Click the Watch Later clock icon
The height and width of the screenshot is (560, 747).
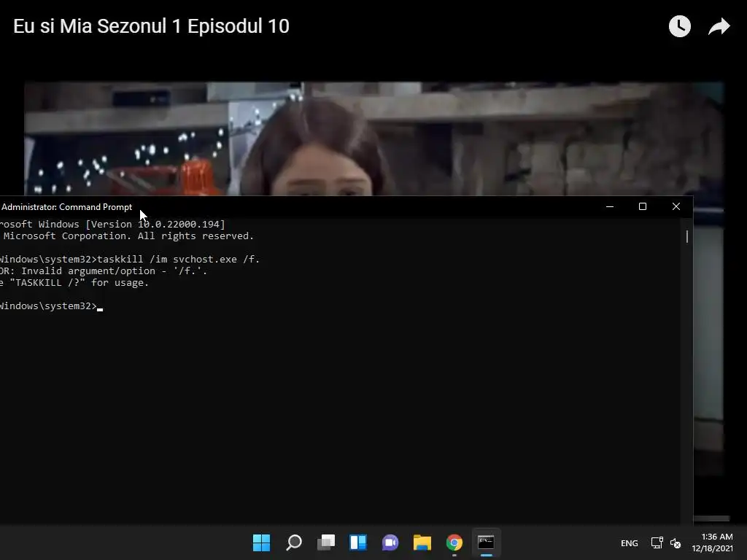pyautogui.click(x=679, y=26)
